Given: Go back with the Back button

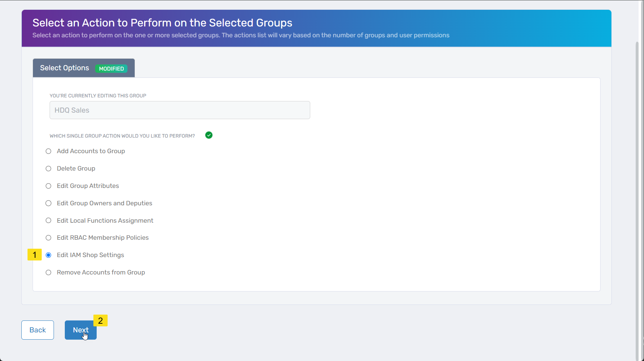Looking at the screenshot, I should pyautogui.click(x=38, y=330).
